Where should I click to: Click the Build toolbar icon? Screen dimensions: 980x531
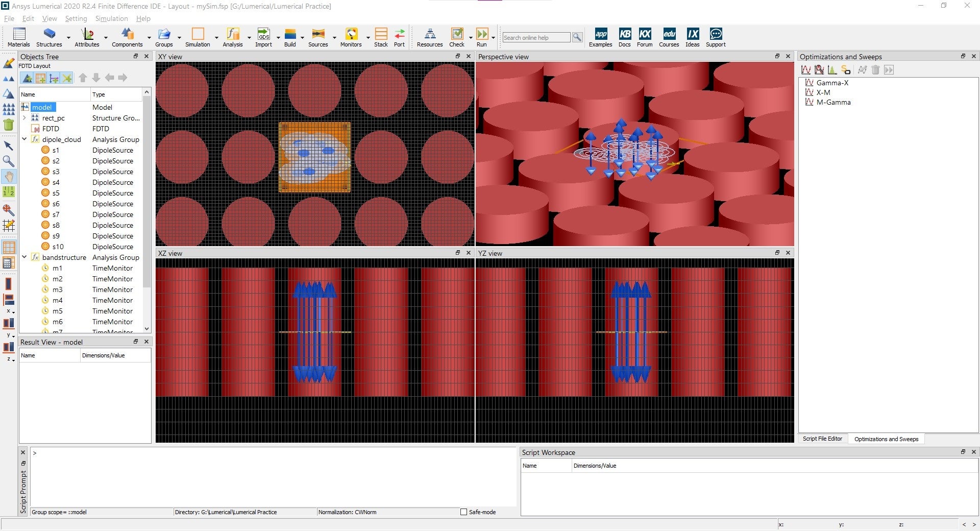tap(290, 34)
